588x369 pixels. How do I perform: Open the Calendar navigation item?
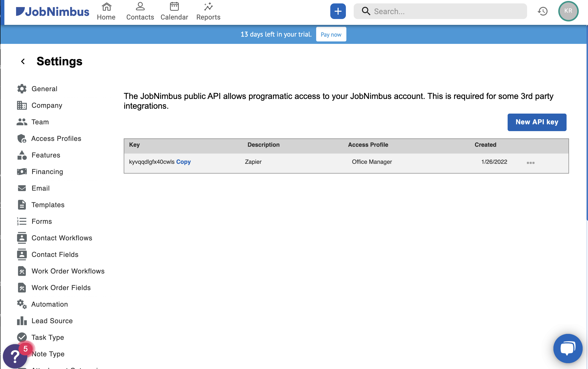coord(174,11)
